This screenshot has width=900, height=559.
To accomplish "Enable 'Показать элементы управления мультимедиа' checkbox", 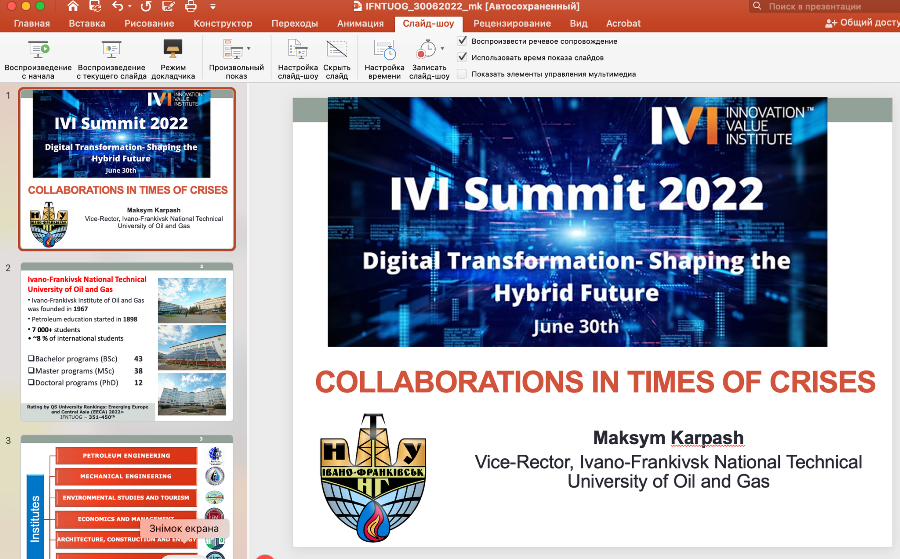I will (462, 73).
